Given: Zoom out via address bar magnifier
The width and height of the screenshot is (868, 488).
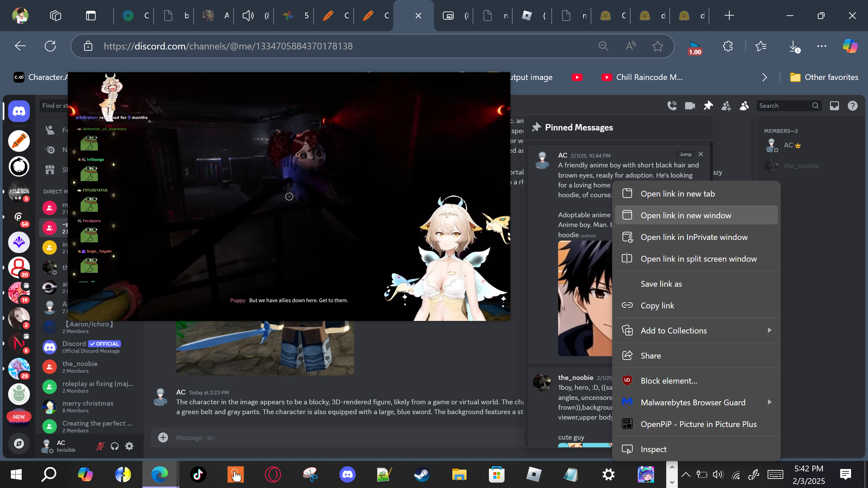Looking at the screenshot, I should click(604, 46).
